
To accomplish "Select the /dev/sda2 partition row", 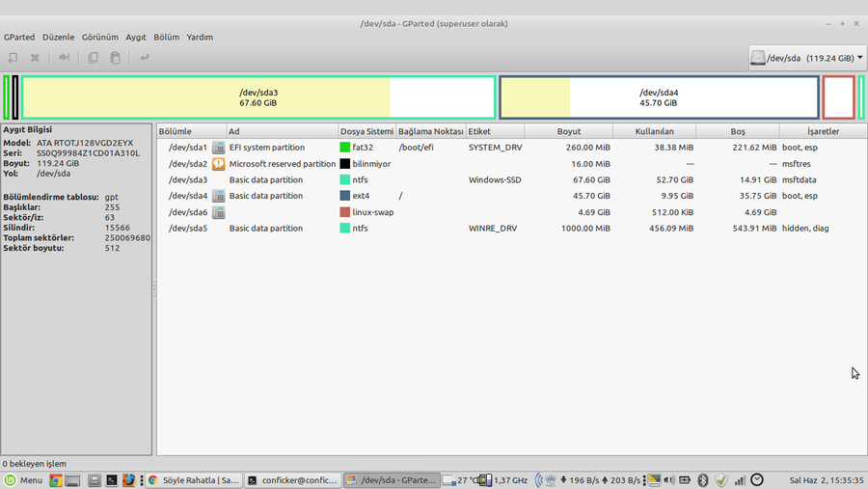I will pyautogui.click(x=511, y=164).
